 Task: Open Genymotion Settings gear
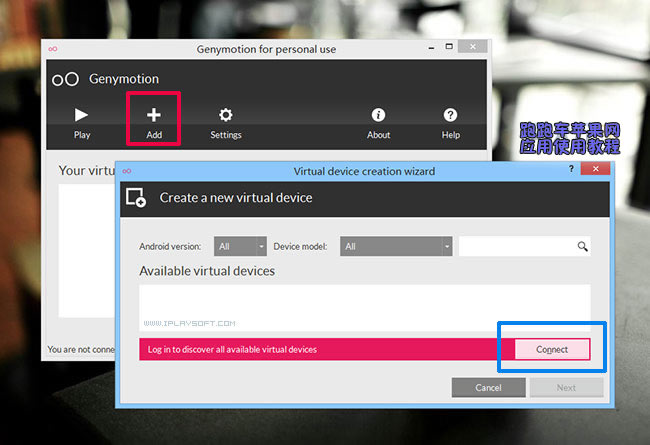click(226, 123)
